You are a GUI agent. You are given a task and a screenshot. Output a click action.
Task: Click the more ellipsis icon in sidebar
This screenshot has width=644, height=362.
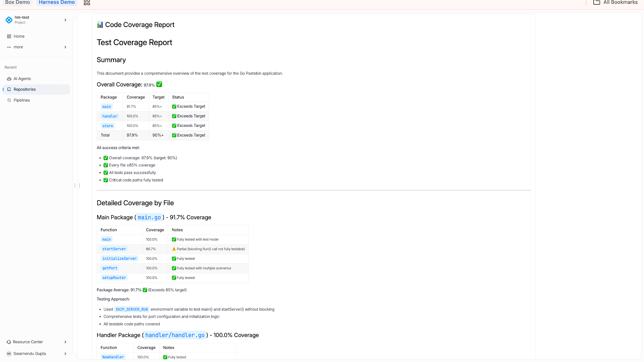(x=9, y=47)
